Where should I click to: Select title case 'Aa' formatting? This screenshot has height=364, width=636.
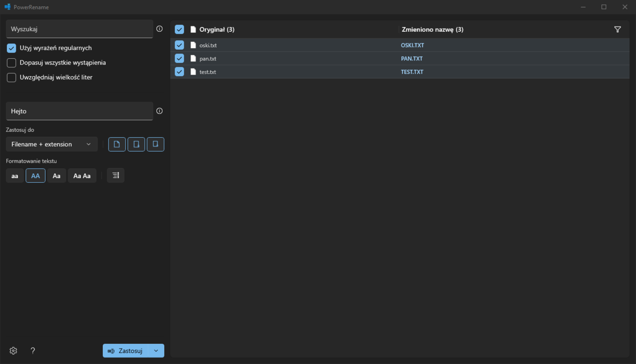[x=57, y=176]
